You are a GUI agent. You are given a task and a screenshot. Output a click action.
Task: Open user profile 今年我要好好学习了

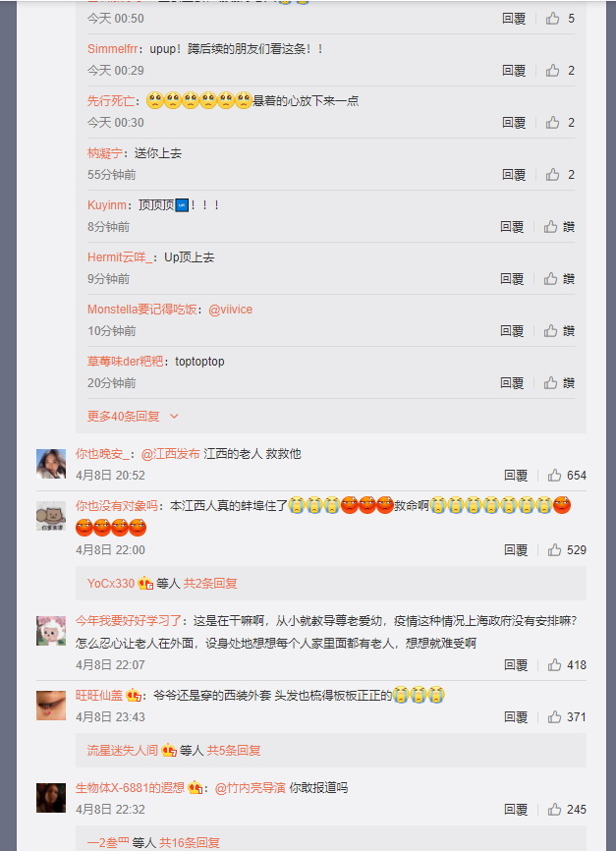pos(128,621)
